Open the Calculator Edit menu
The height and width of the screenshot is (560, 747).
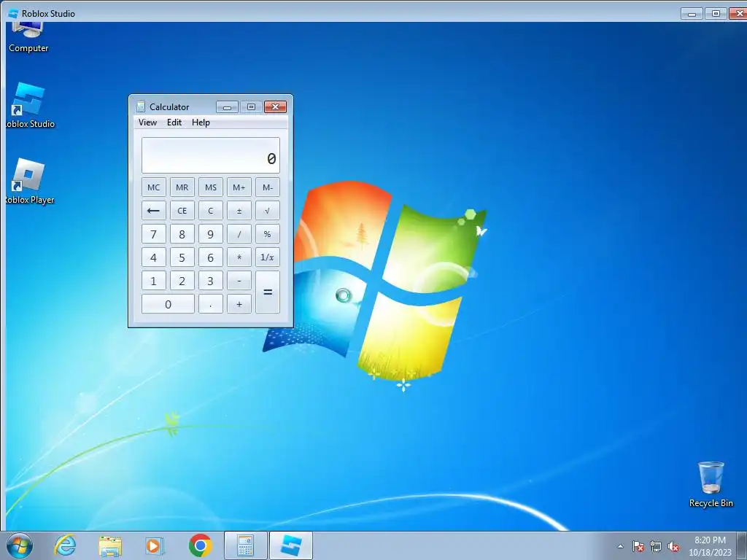tap(174, 122)
